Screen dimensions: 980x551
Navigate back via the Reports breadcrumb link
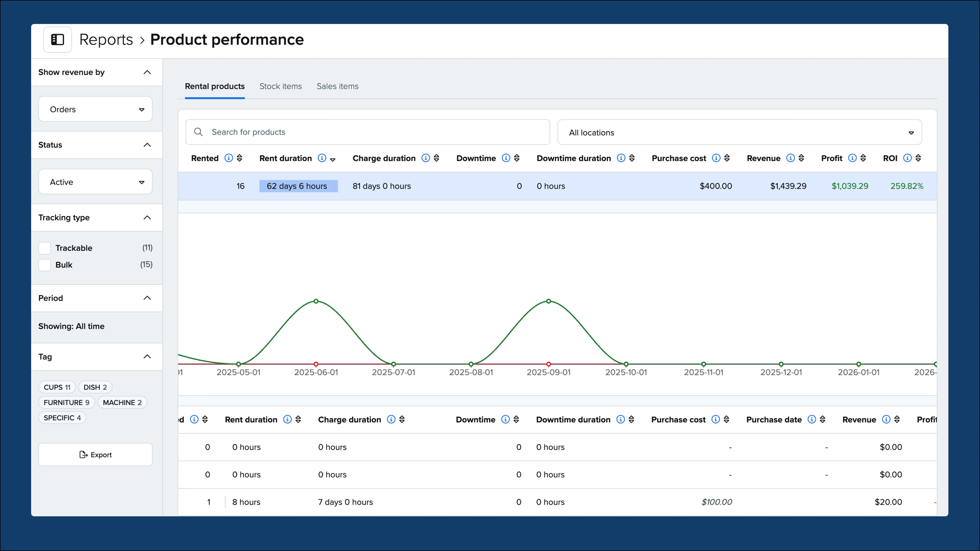pyautogui.click(x=106, y=39)
